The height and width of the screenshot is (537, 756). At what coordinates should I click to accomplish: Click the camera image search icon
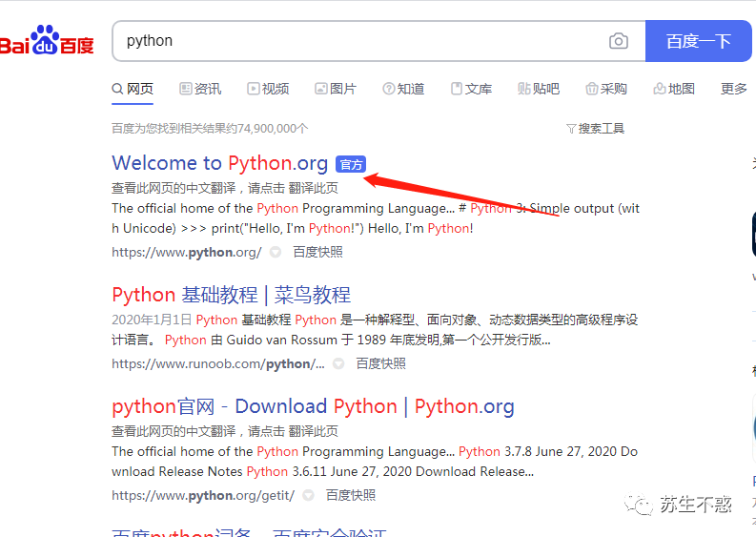(x=618, y=41)
